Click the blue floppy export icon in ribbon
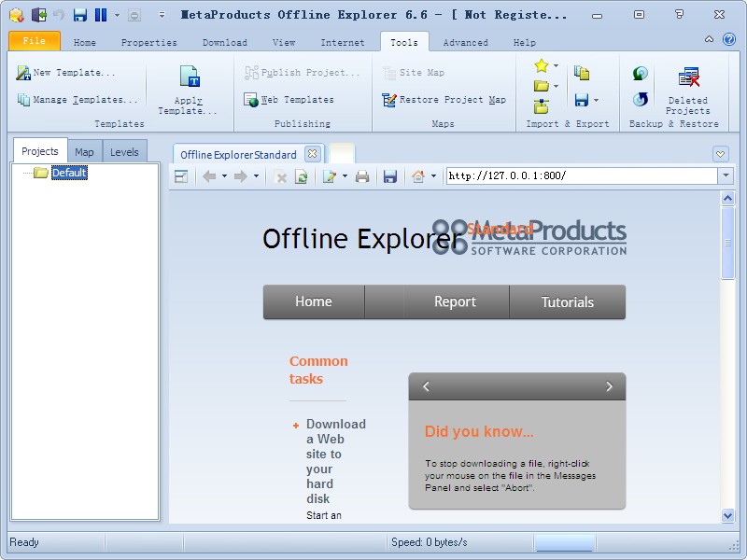This screenshot has width=747, height=560. coord(581,100)
